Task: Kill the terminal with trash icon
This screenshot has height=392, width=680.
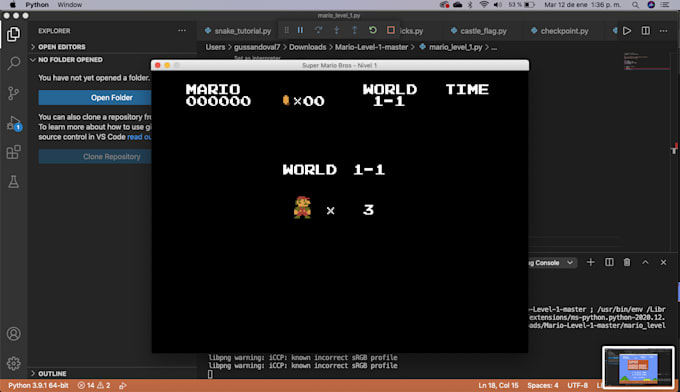Action: tap(627, 262)
